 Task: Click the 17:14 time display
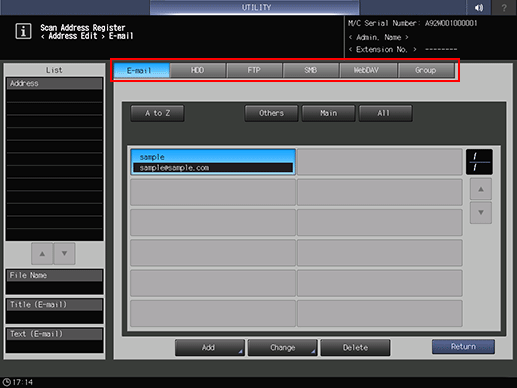[23, 382]
